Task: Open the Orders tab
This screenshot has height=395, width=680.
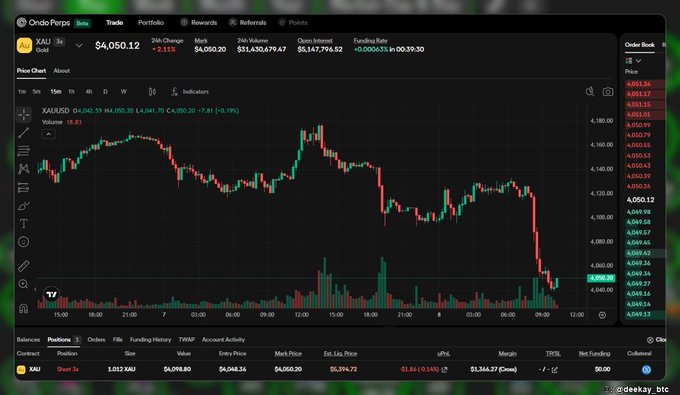Action: [x=96, y=340]
